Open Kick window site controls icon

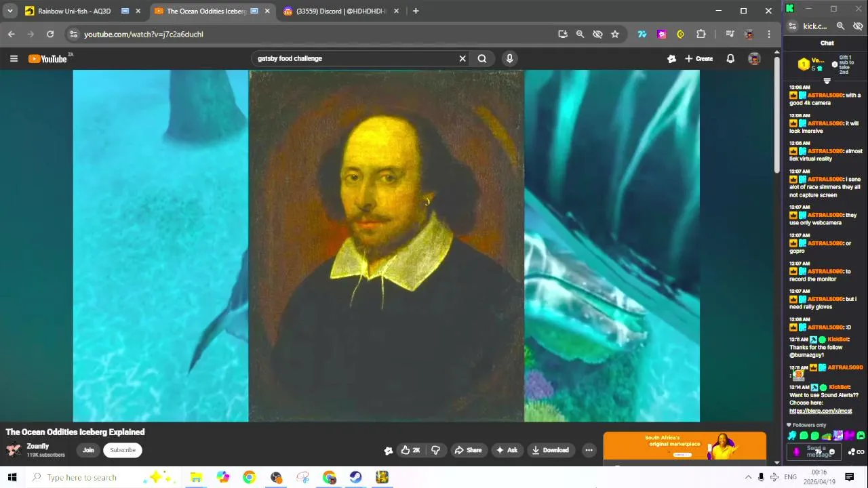click(792, 26)
